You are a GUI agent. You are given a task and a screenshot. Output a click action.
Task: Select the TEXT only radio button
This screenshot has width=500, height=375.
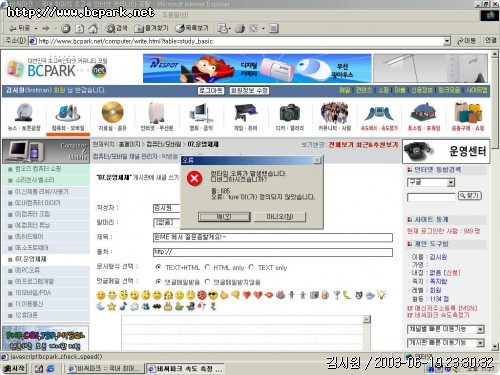[x=252, y=267]
